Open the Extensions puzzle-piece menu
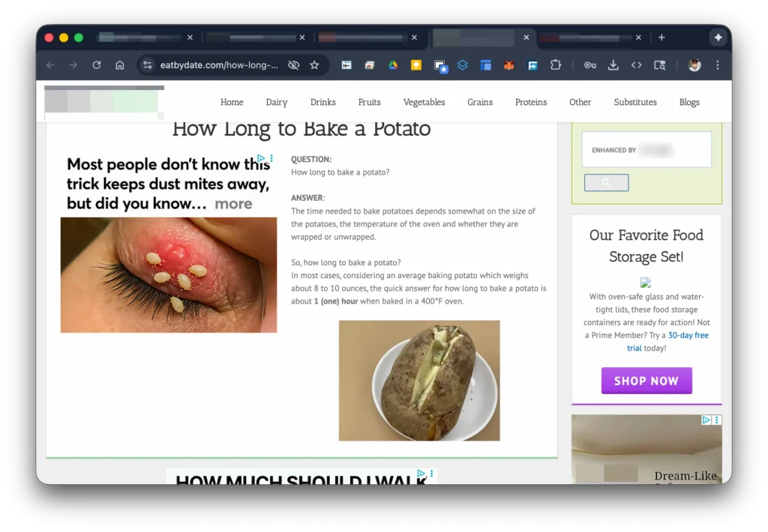This screenshot has width=768, height=532. (x=556, y=65)
